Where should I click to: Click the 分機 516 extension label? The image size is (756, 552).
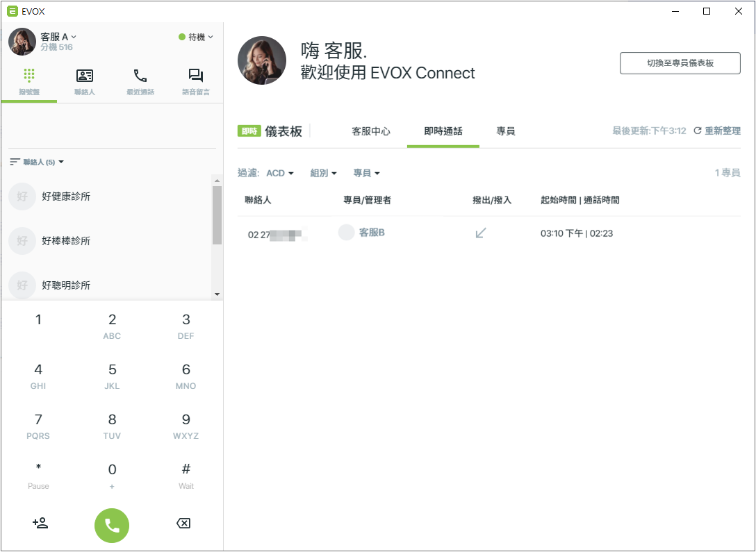tap(56, 47)
